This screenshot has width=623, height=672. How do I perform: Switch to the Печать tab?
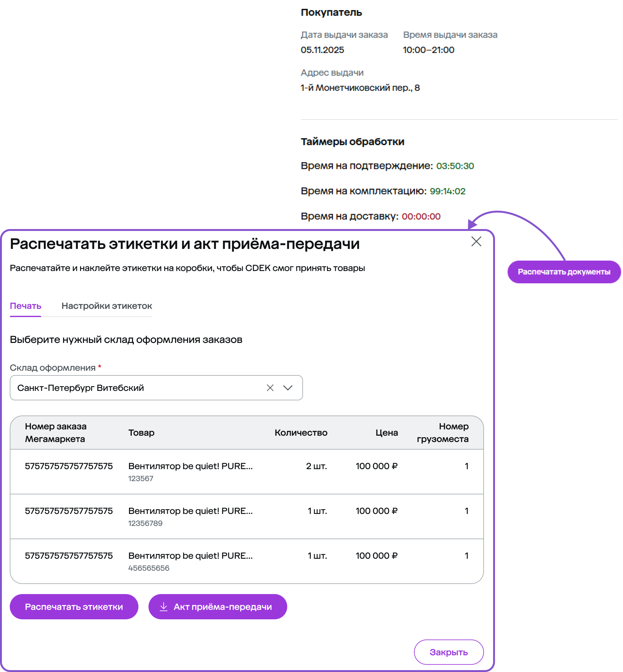26,306
